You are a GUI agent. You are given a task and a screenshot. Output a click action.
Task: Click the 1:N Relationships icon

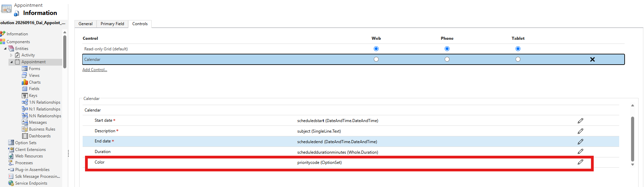pyautogui.click(x=24, y=102)
